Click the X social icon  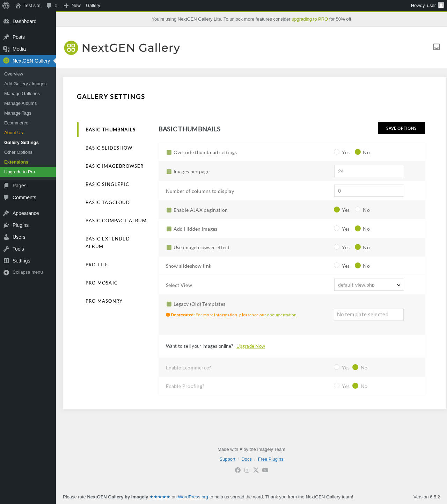point(256,470)
